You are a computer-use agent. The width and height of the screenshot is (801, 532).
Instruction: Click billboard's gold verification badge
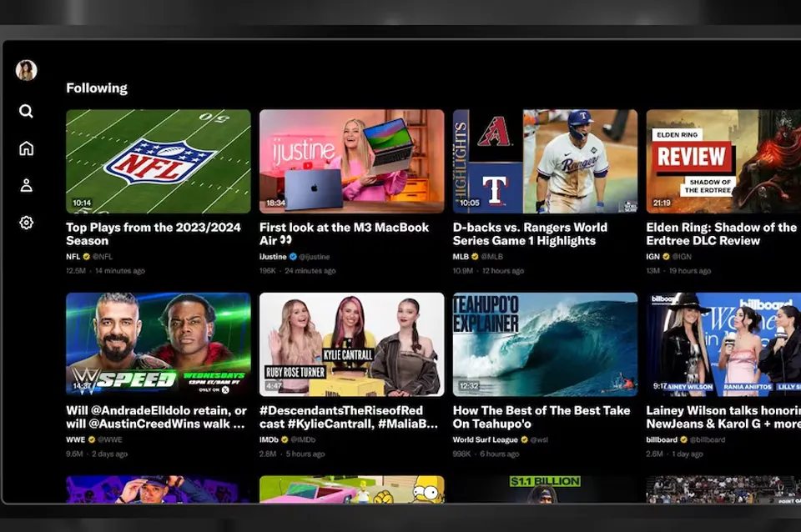[x=684, y=439]
